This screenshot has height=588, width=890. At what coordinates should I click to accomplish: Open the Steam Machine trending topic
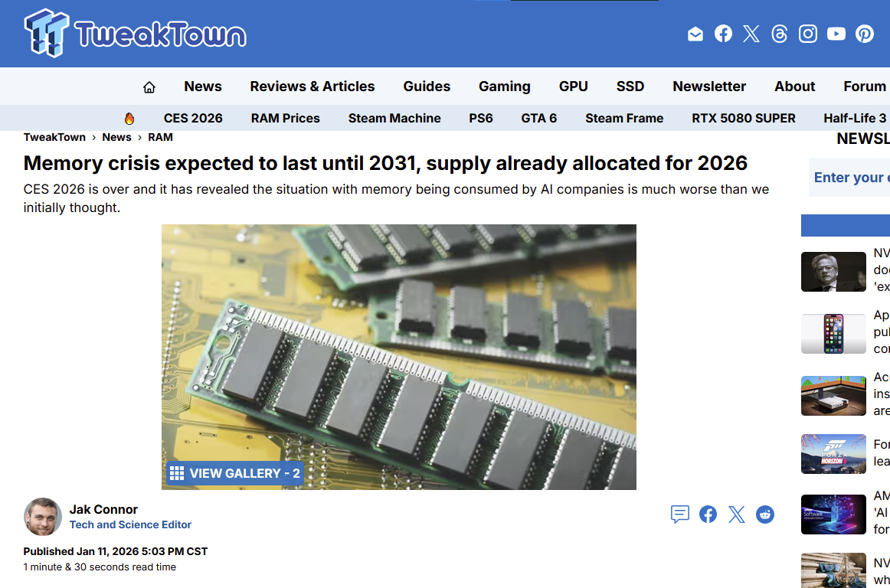pyautogui.click(x=394, y=118)
